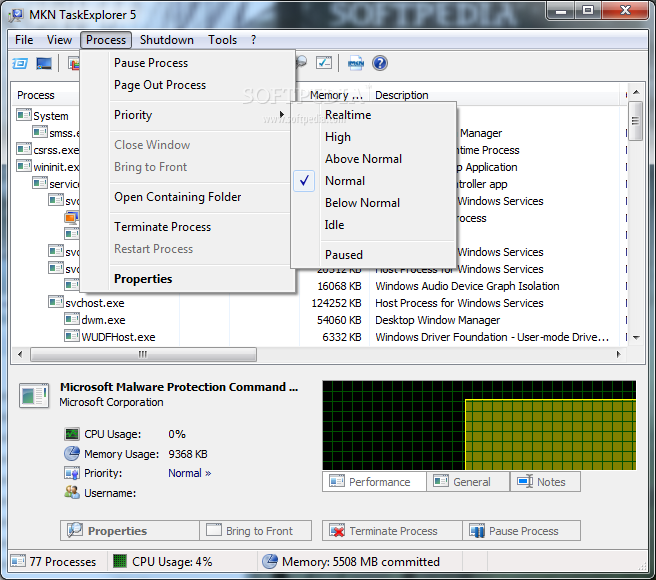Click the vertical scrollbar down arrow

coord(636,337)
